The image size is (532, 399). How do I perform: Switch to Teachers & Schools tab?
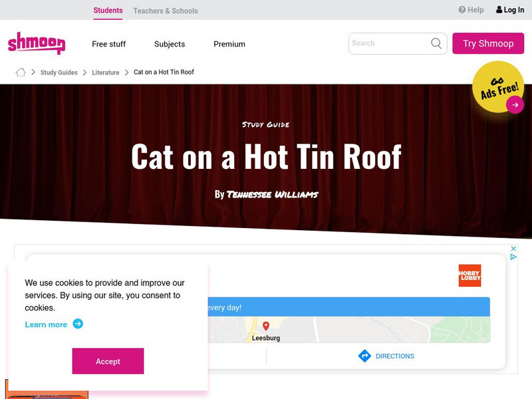pyautogui.click(x=166, y=11)
